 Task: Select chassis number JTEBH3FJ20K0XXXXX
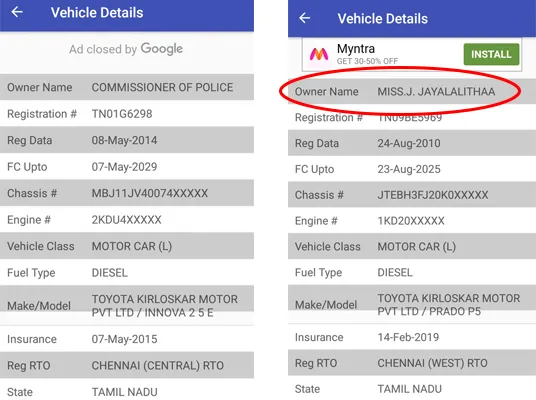tap(433, 195)
